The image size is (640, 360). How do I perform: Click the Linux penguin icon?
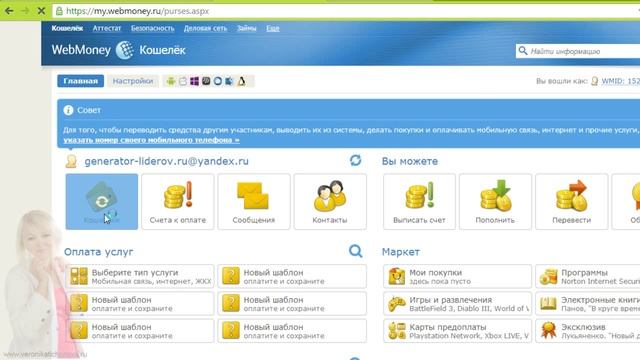pos(242,81)
